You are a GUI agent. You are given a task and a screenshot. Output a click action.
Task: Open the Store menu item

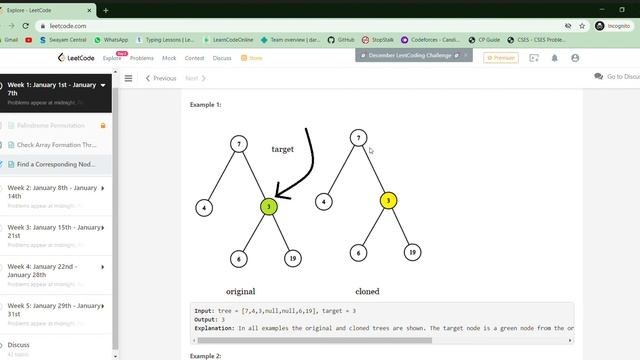(251, 58)
